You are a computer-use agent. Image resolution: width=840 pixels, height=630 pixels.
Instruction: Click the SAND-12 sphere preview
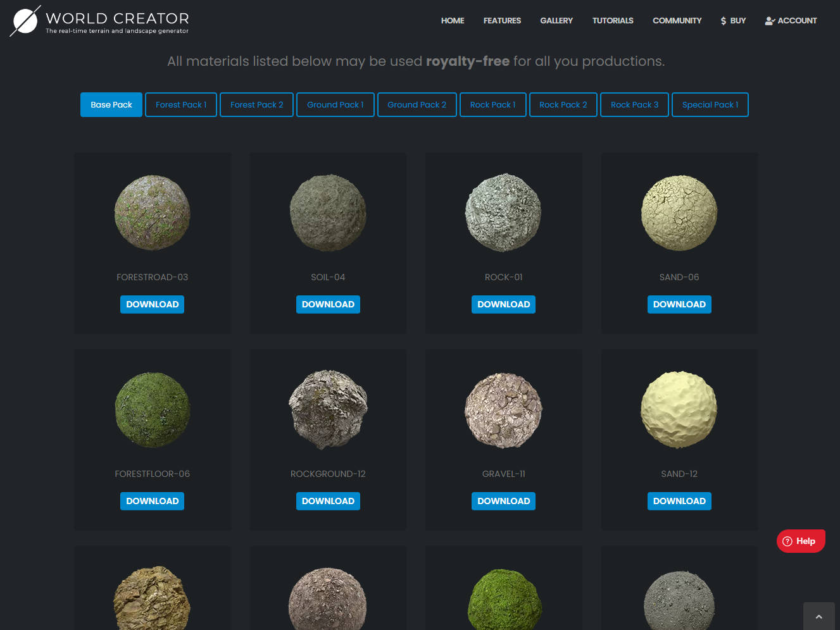(x=679, y=409)
